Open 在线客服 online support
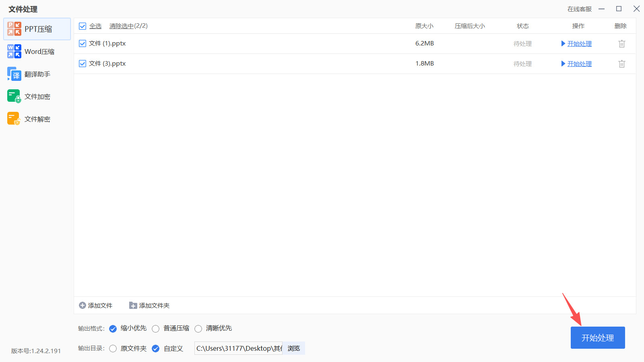Screen dimensions: 644x362 580,9
